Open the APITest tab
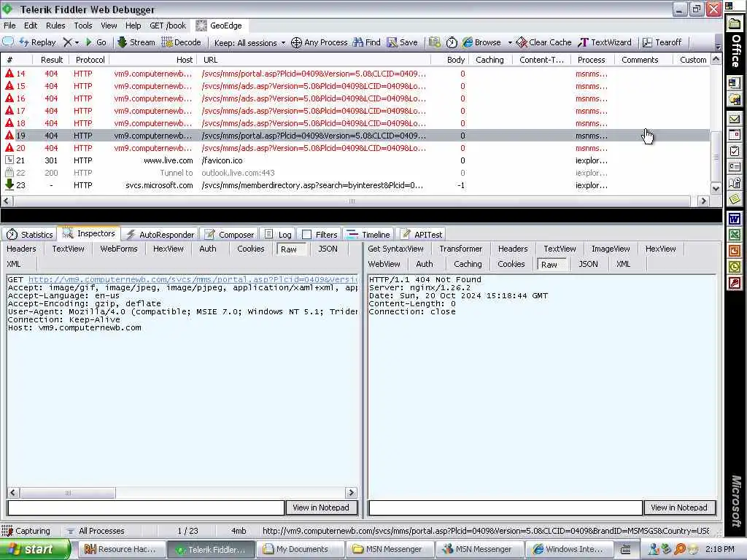The image size is (747, 560). coord(421,234)
